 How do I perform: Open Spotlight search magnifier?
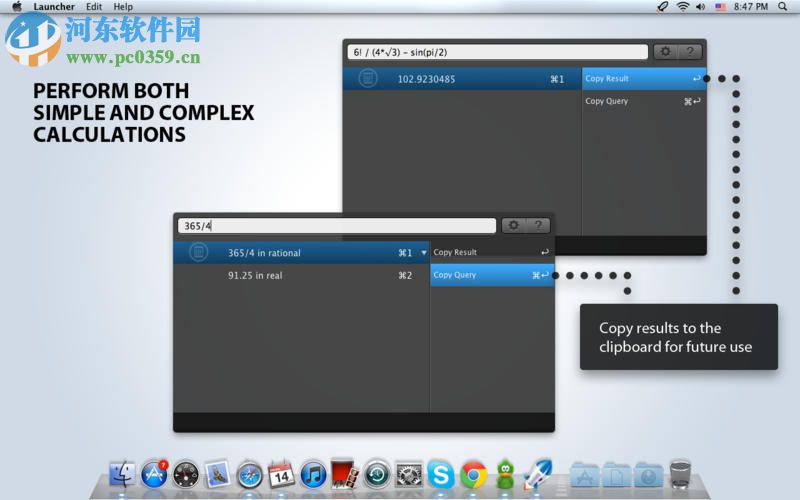coord(783,7)
